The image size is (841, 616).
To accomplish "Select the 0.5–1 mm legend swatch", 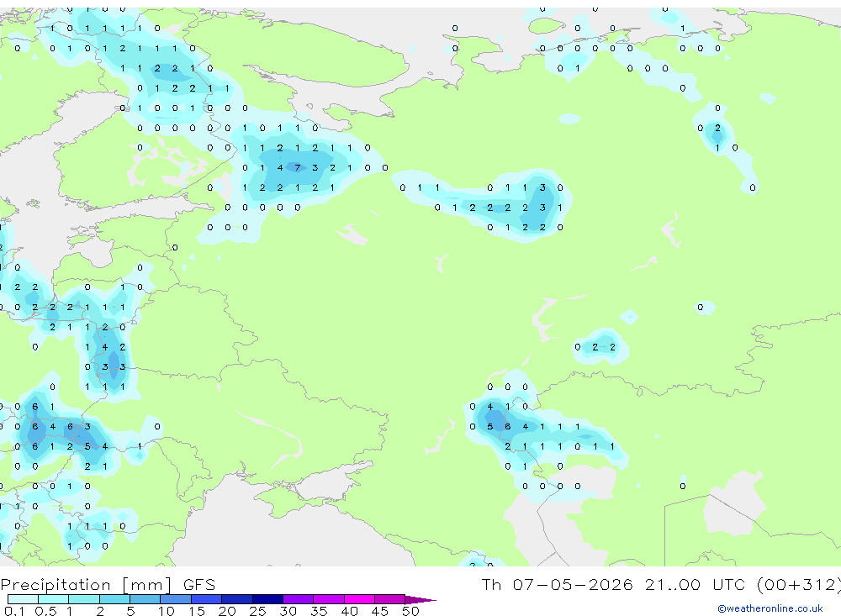I will coord(54,599).
